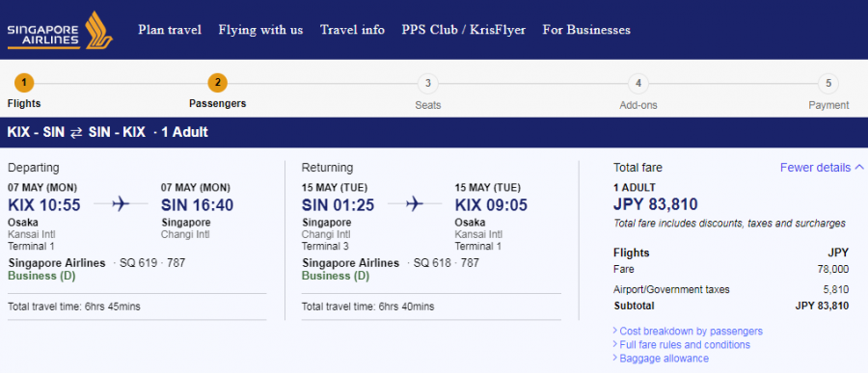Expand Full fare rules and conditions
Viewport: 868px width, 373px height.
[x=682, y=345]
